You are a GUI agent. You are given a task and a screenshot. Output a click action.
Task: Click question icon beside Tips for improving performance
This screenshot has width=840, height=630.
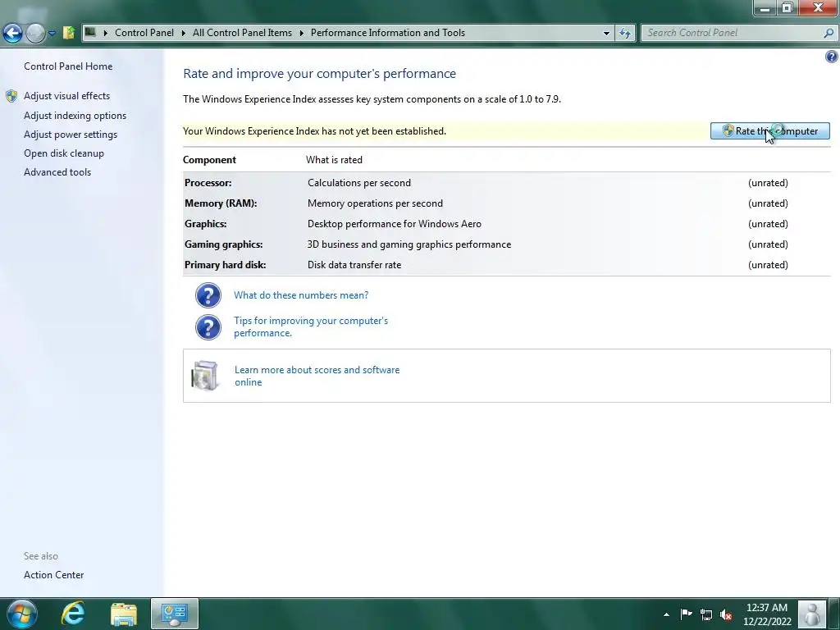pyautogui.click(x=208, y=327)
